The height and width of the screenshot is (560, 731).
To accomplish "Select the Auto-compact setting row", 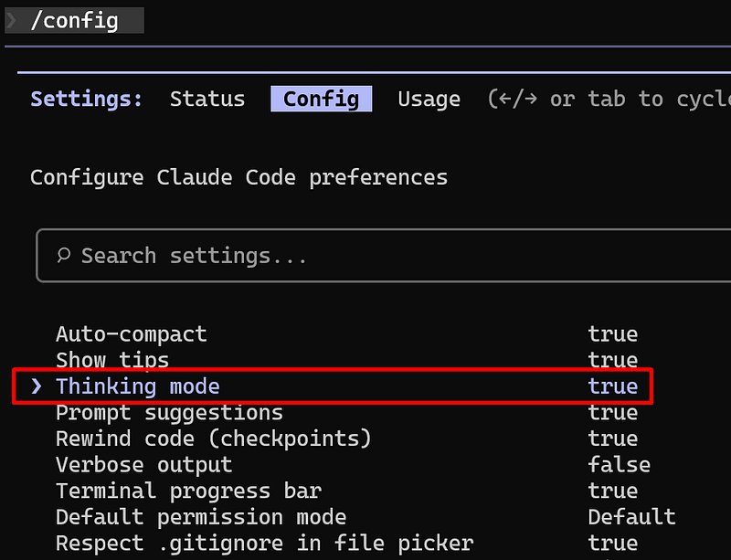I will click(132, 334).
